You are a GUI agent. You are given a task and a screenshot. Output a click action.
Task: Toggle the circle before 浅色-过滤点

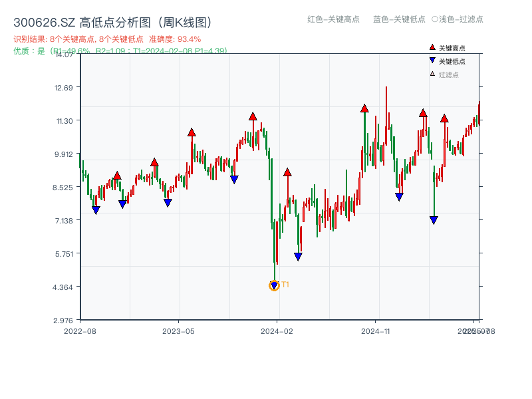(x=435, y=19)
